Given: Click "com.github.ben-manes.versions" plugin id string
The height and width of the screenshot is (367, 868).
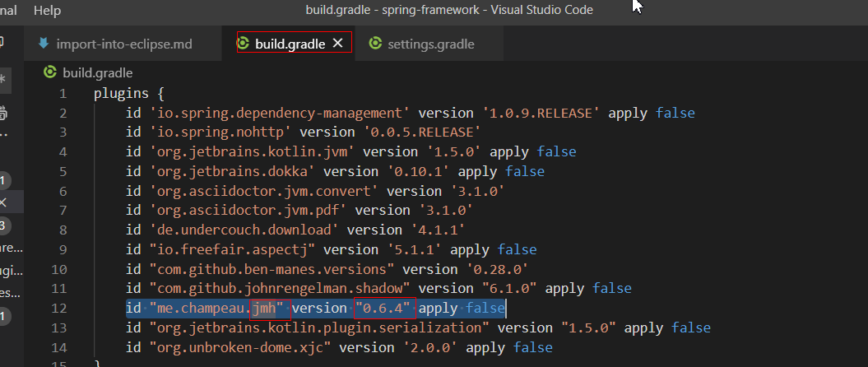Looking at the screenshot, I should (272, 269).
